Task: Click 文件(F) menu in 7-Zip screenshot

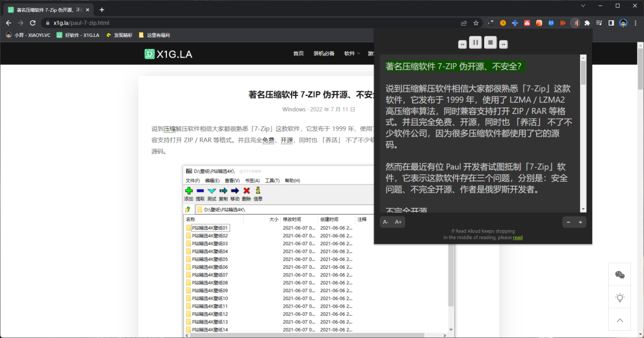Action: click(x=192, y=181)
